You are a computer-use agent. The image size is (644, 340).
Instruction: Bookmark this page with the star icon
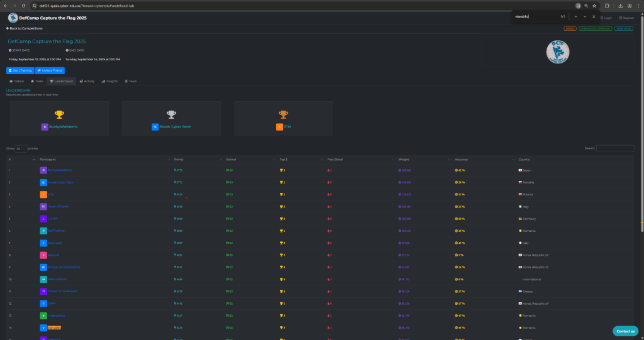(594, 6)
